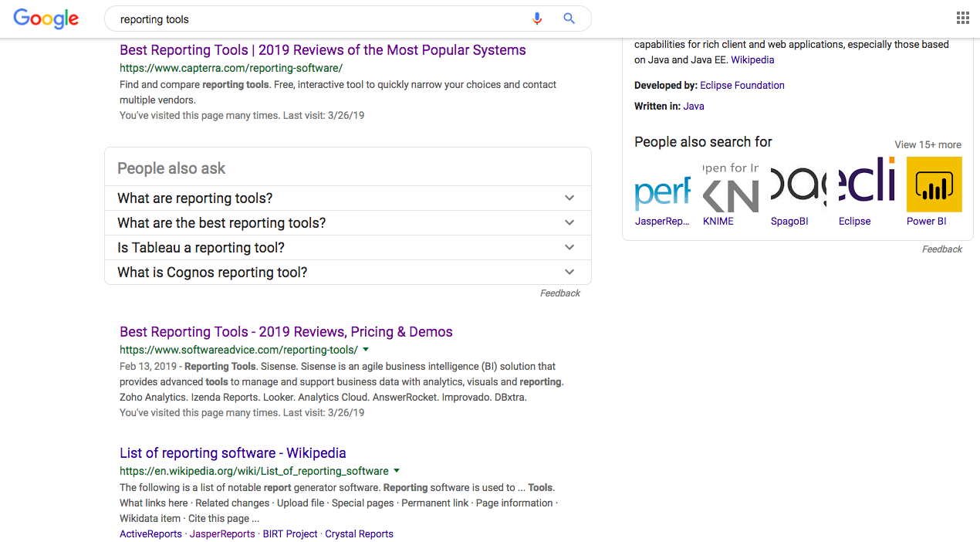Click the en.wikipedia.org List_of_reporting_software URL
The height and width of the screenshot is (542, 980).
pyautogui.click(x=254, y=471)
